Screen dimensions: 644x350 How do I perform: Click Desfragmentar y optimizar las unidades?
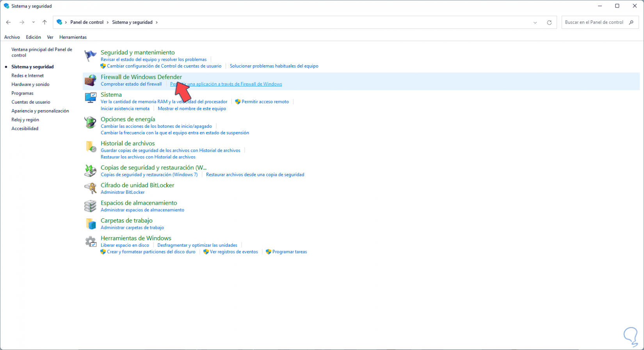[x=197, y=245]
